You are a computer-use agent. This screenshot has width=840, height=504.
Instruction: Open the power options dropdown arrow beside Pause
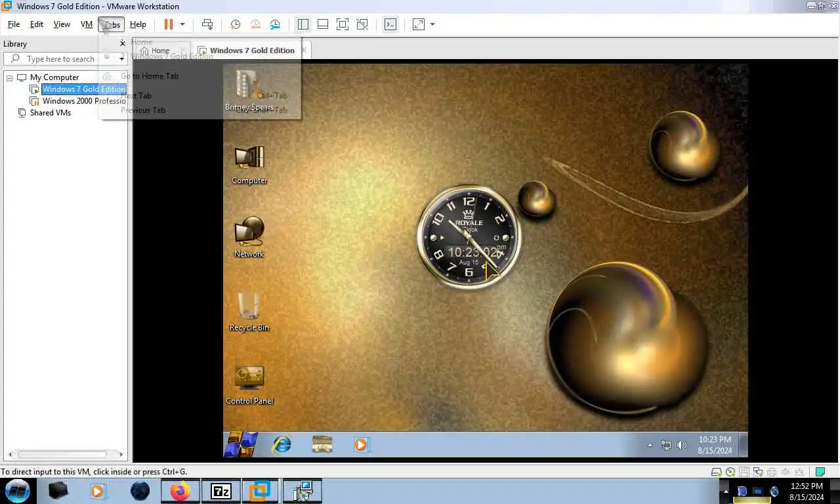pos(182,24)
